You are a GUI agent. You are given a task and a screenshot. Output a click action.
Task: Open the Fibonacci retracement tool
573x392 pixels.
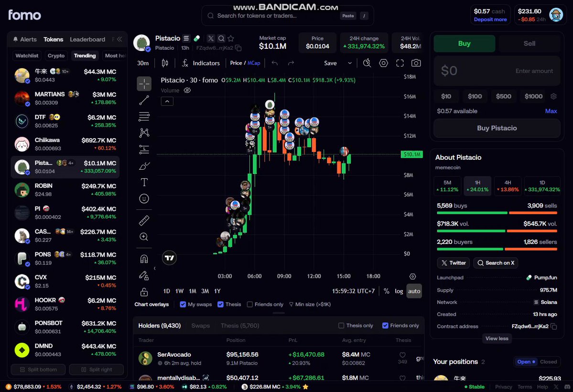pyautogui.click(x=144, y=117)
